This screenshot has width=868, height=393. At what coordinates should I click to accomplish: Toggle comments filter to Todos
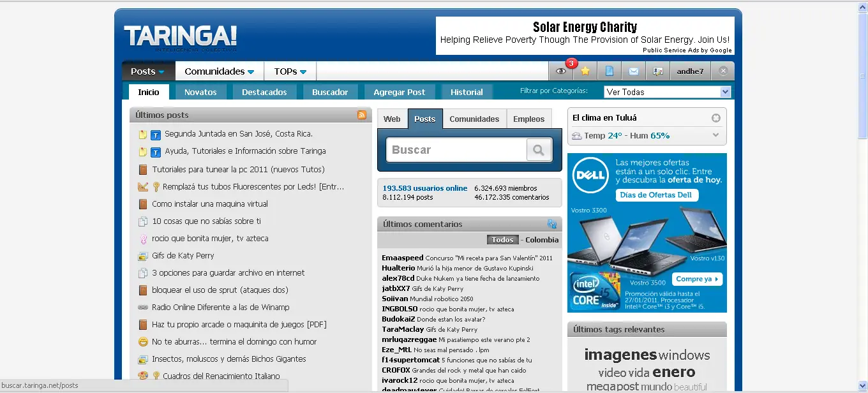pos(503,240)
